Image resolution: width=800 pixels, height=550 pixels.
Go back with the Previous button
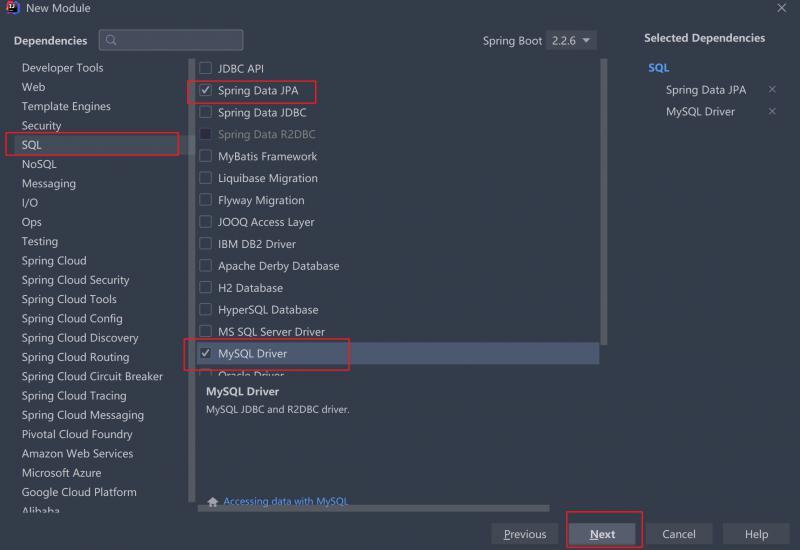(x=525, y=534)
